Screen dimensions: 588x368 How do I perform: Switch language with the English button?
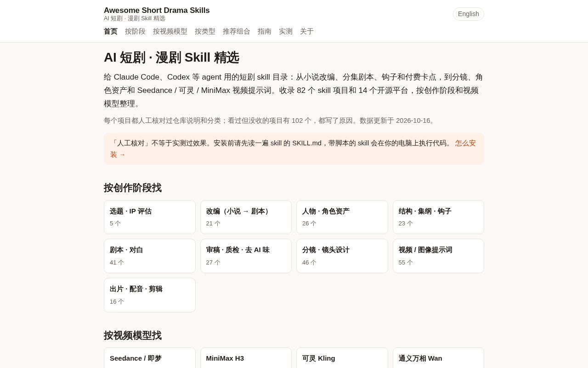(x=469, y=14)
